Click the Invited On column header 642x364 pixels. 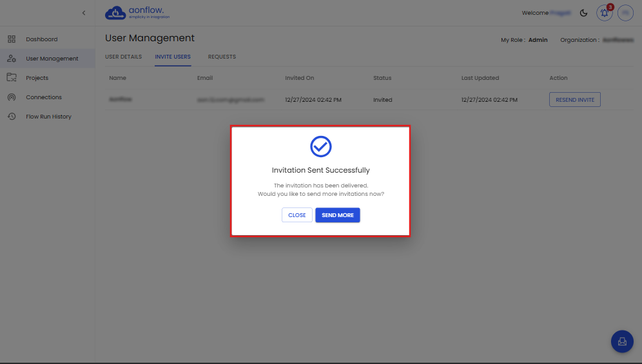tap(300, 78)
